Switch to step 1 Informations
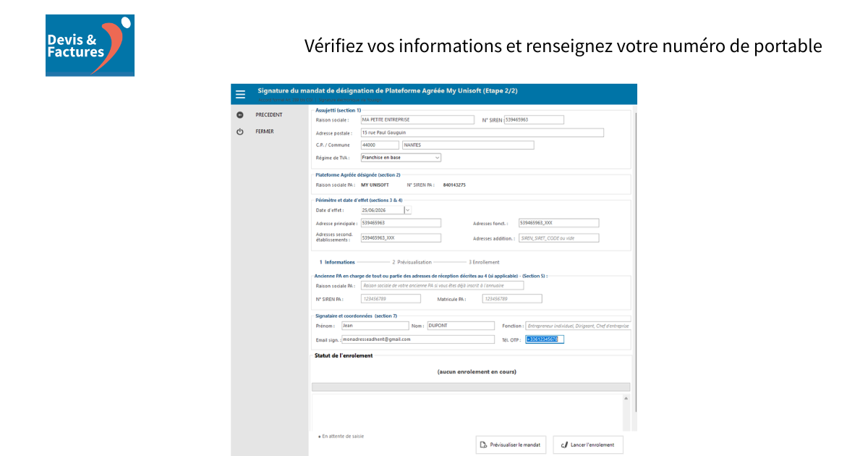Viewport: 868px width, 456px height. pyautogui.click(x=337, y=262)
